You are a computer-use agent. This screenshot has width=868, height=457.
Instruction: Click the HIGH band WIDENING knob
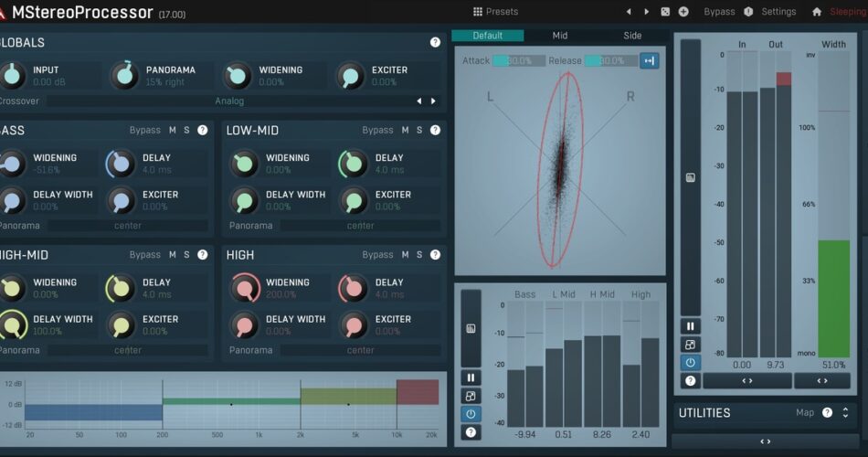(x=243, y=288)
